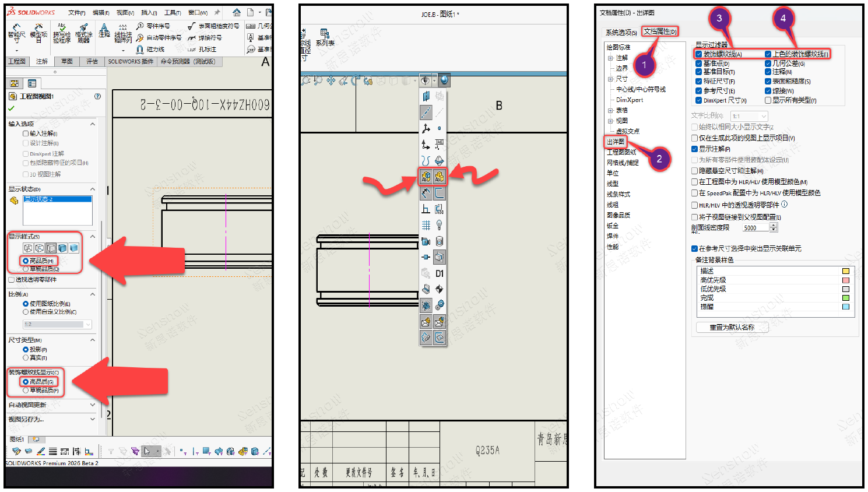Viewport: 868px width, 492px height.
Task: Open the 系统选项 tab
Action: pos(620,33)
